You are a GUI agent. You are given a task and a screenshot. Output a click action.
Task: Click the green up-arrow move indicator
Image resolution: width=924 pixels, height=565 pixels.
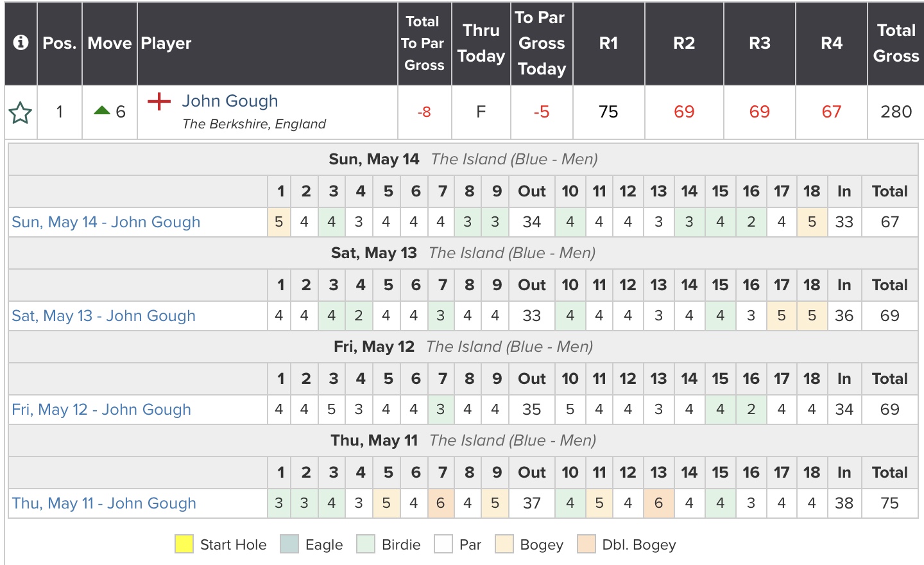point(102,111)
